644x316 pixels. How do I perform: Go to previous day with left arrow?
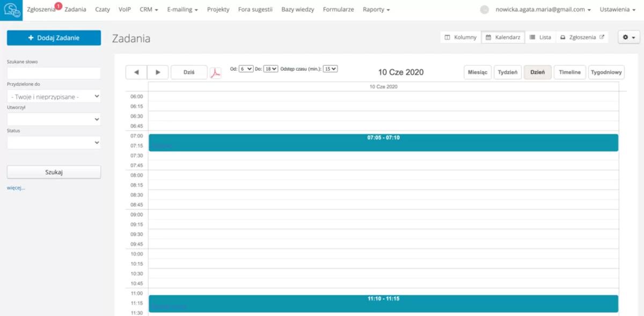point(136,72)
